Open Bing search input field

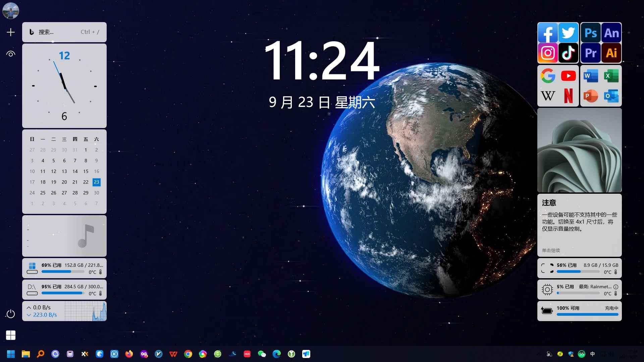point(65,32)
